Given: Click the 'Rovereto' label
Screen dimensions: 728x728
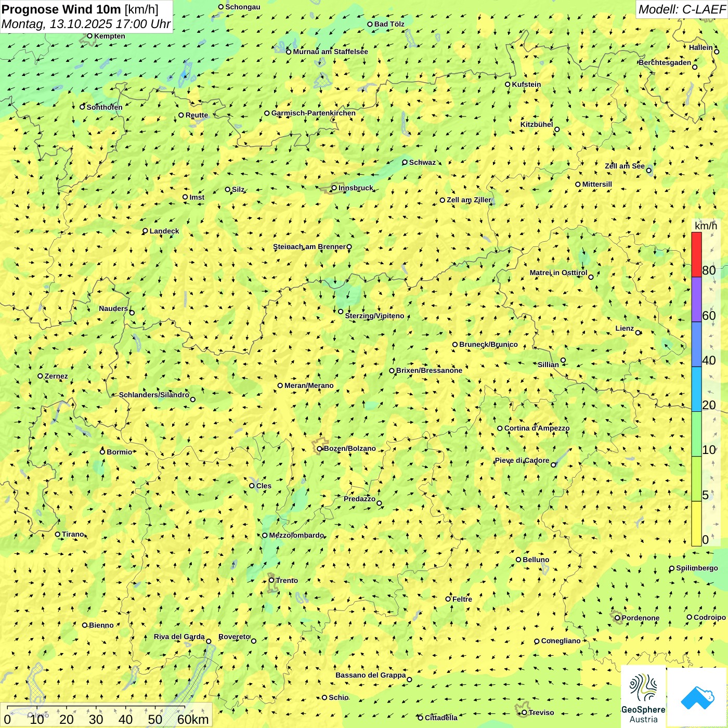Looking at the screenshot, I should pyautogui.click(x=235, y=636).
